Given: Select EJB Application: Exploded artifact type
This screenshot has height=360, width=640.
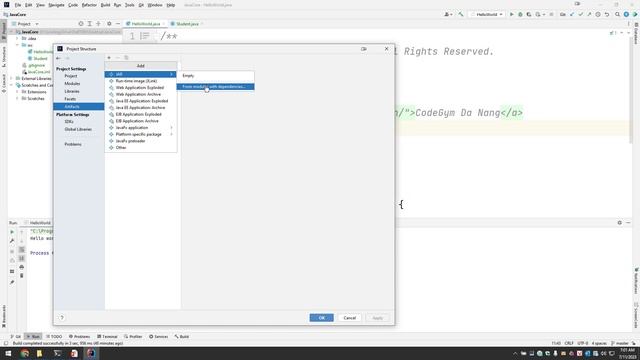Looking at the screenshot, I should (x=140, y=114).
